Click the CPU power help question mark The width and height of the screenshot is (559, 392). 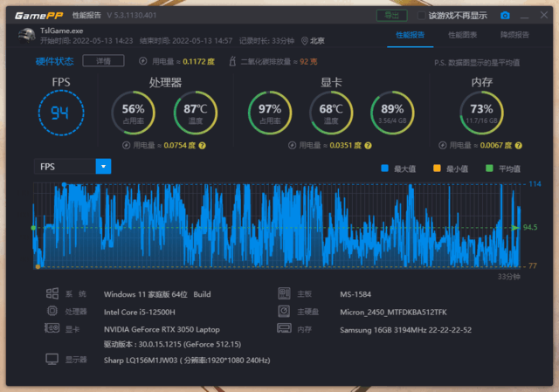(202, 146)
